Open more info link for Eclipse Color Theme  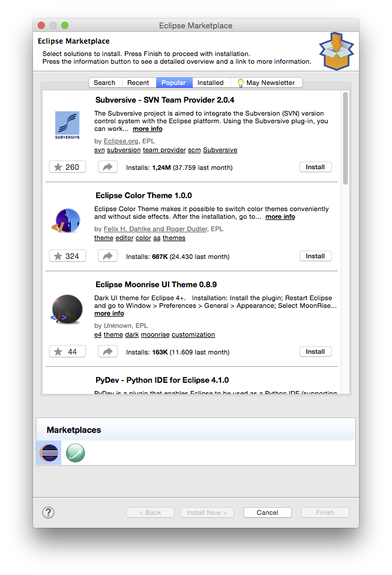click(280, 216)
